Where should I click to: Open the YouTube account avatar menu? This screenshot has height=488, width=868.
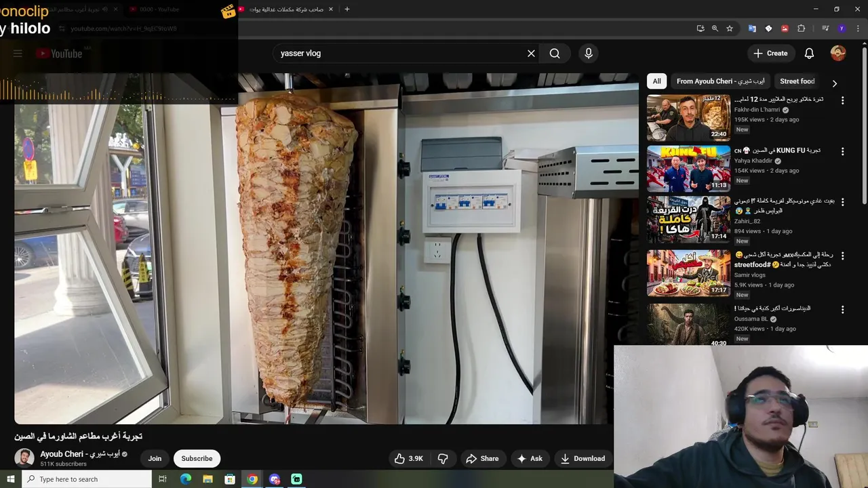point(838,54)
